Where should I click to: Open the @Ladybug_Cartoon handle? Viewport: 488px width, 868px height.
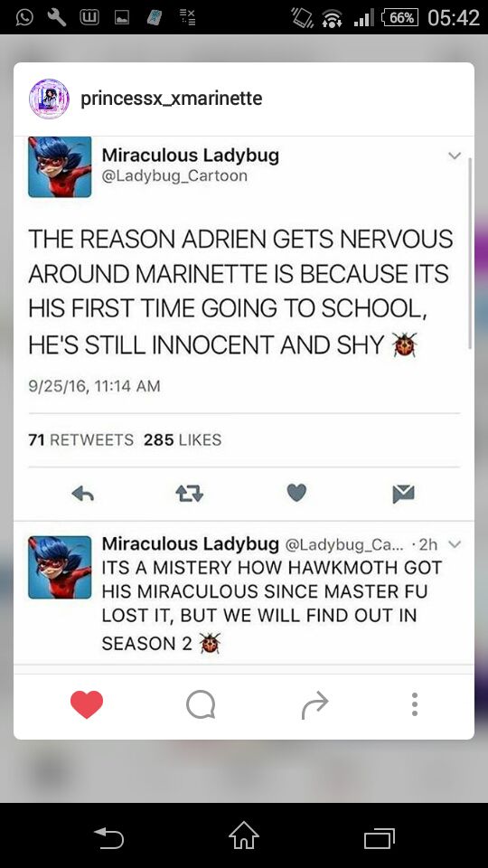[x=174, y=176]
